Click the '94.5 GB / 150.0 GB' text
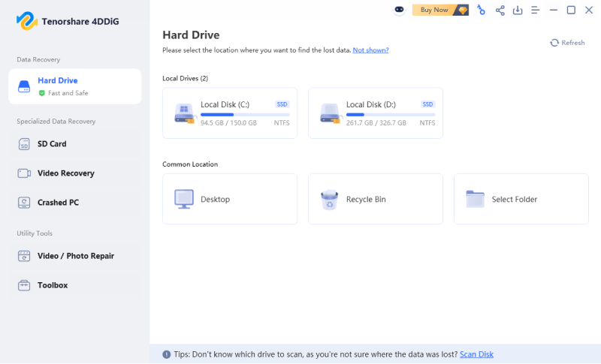 click(x=229, y=123)
